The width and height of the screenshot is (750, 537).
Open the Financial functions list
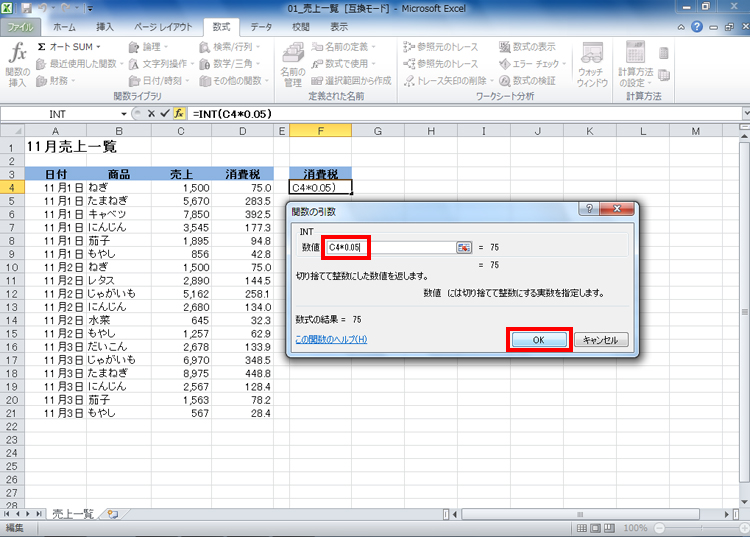pos(56,81)
